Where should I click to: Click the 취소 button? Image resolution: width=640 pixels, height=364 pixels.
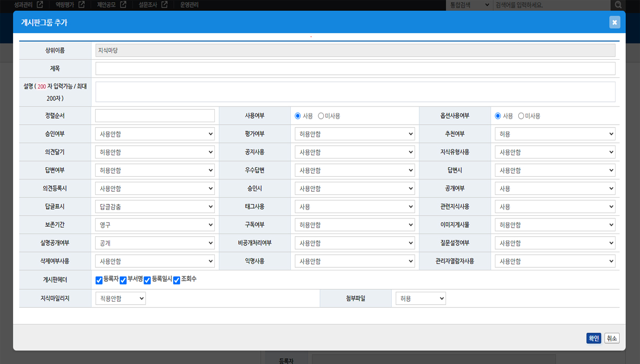[612, 339]
